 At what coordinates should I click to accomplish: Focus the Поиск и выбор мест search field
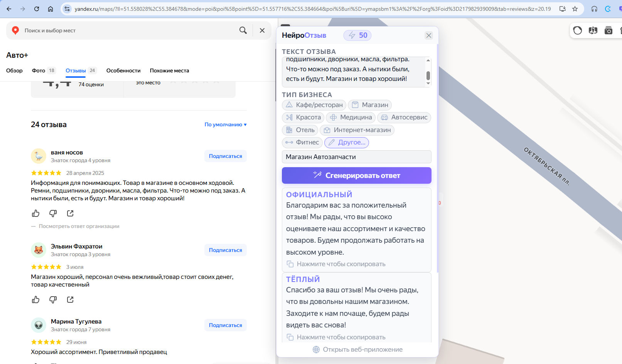[129, 30]
